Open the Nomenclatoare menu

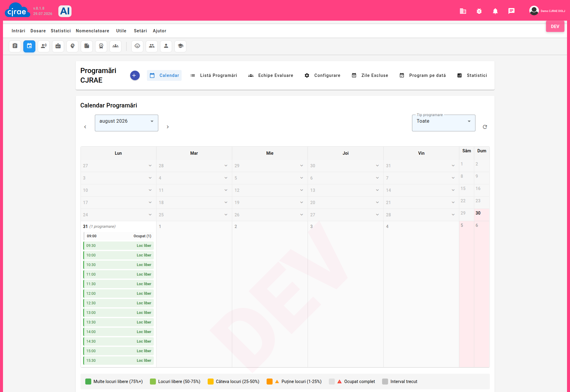(92, 31)
